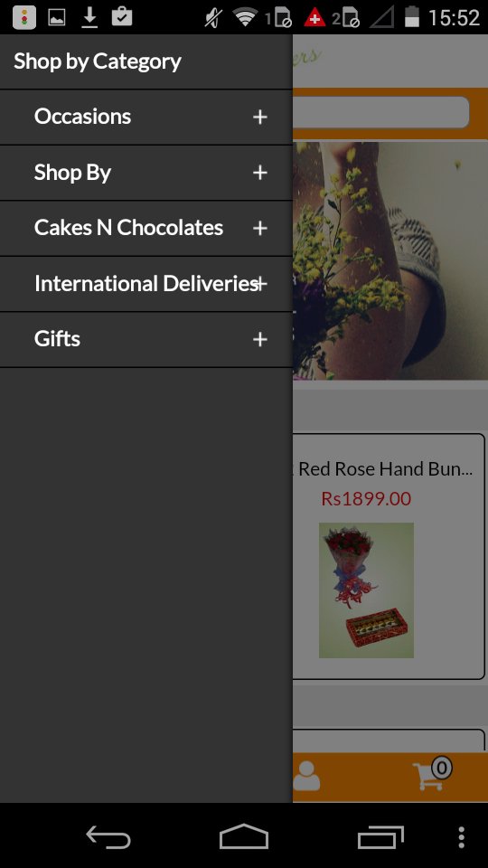This screenshot has height=868, width=488.
Task: Open the three-dot overflow menu icon
Action: 462,837
